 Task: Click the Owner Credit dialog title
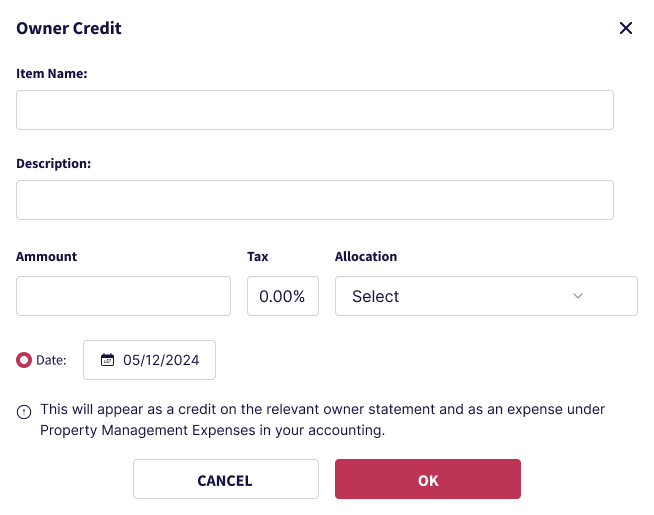[x=69, y=28]
